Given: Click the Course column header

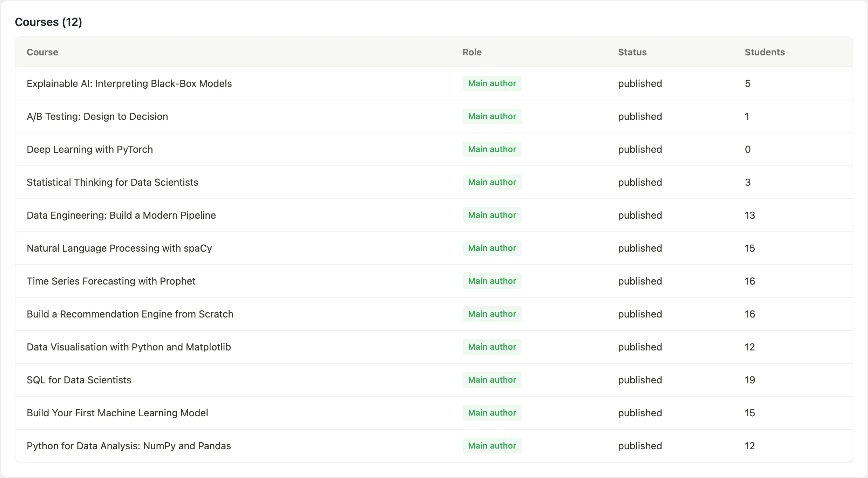Looking at the screenshot, I should 42,52.
